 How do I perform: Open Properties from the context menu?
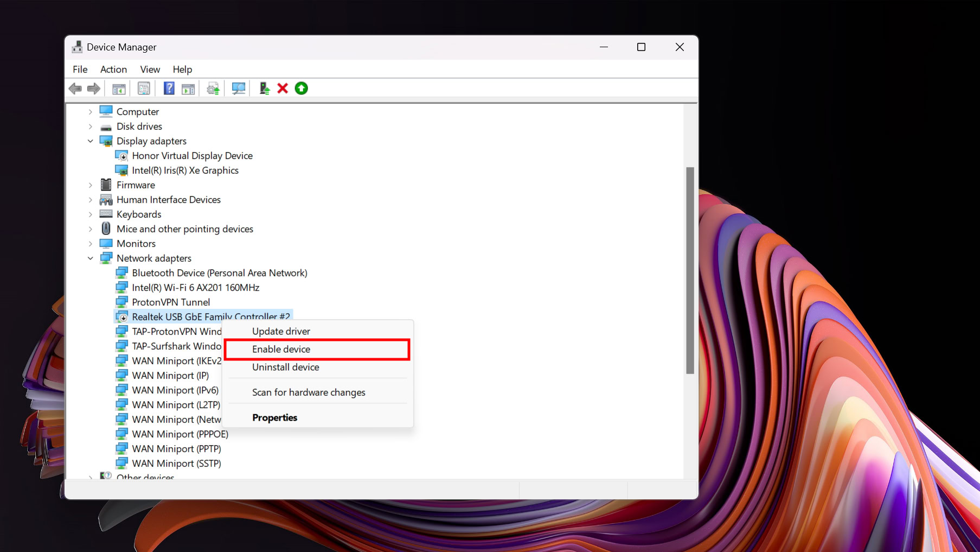pos(274,418)
